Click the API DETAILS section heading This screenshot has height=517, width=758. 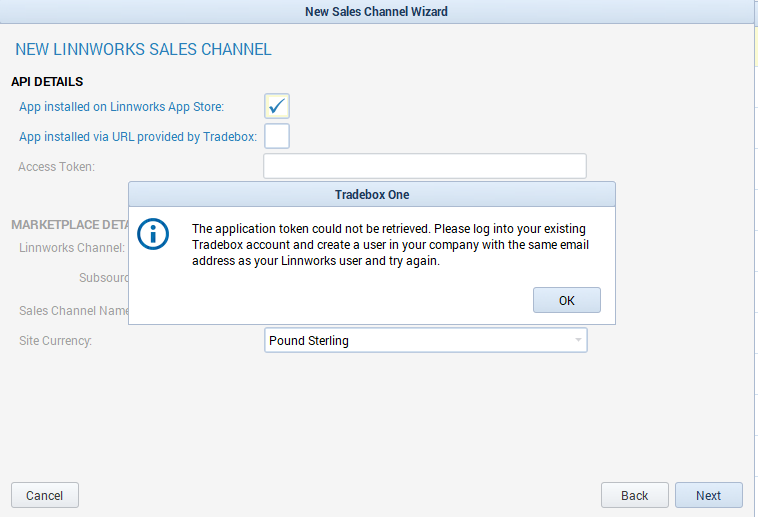[x=47, y=82]
